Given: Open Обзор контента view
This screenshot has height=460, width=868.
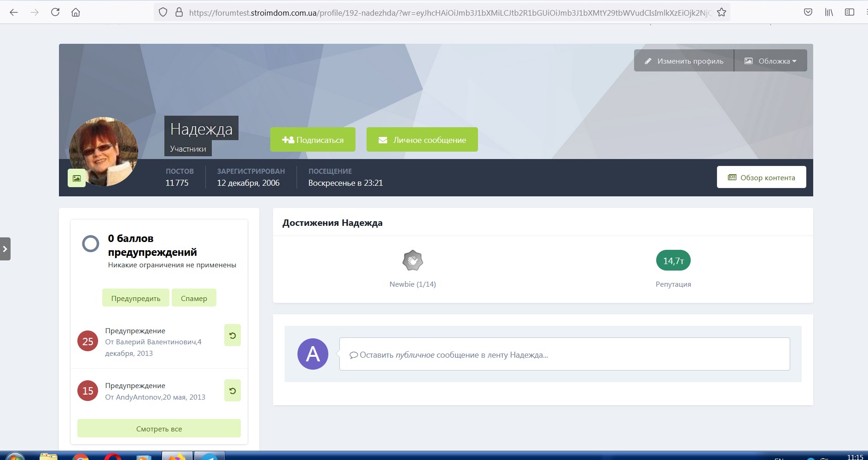Looking at the screenshot, I should click(x=762, y=177).
